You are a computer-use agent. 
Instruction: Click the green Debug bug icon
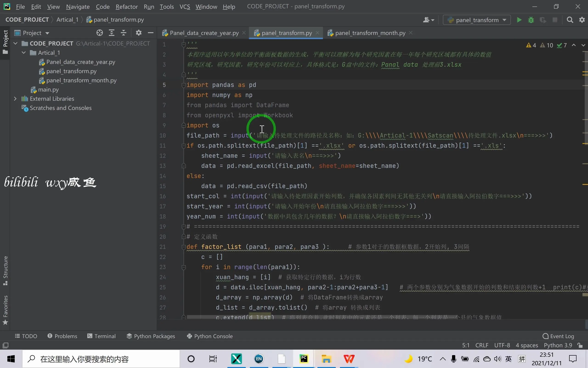coord(531,20)
